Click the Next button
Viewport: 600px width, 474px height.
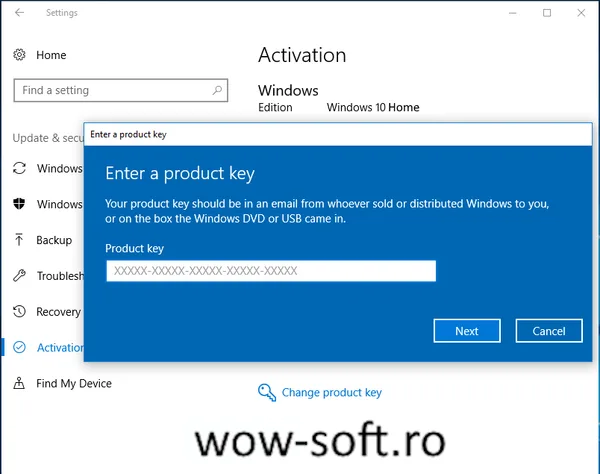pos(467,331)
